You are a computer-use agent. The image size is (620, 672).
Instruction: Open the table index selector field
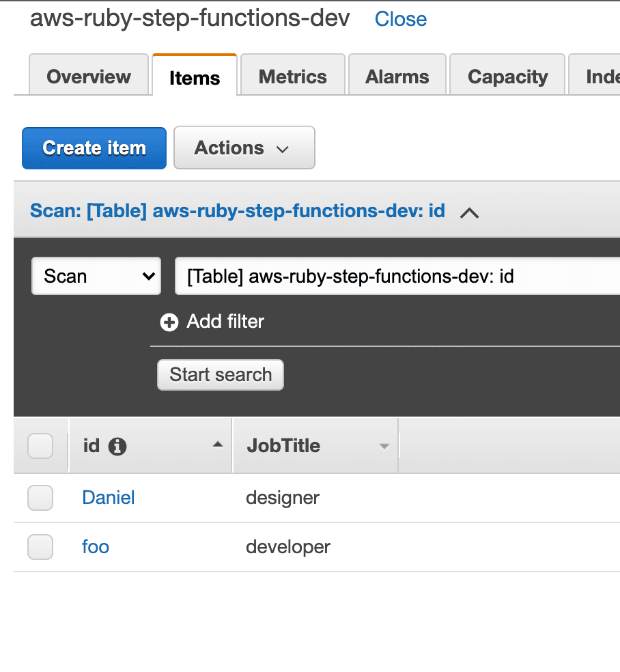coord(397,276)
